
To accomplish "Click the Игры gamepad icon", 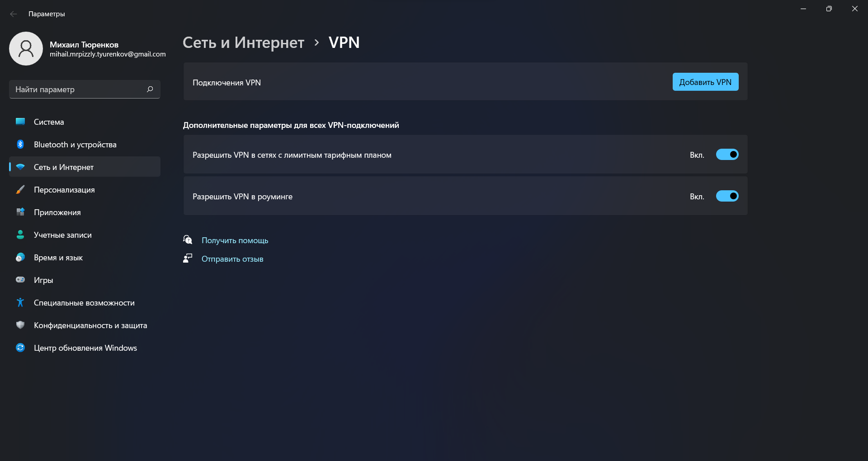I will click(20, 280).
